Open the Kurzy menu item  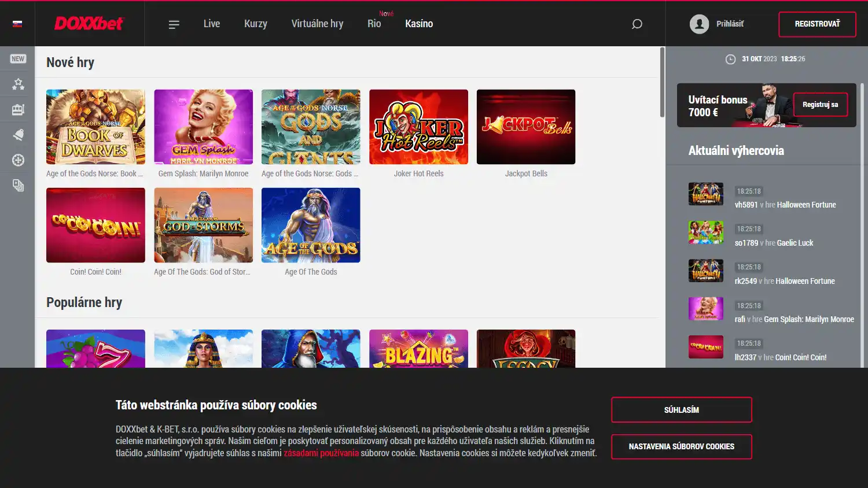256,24
